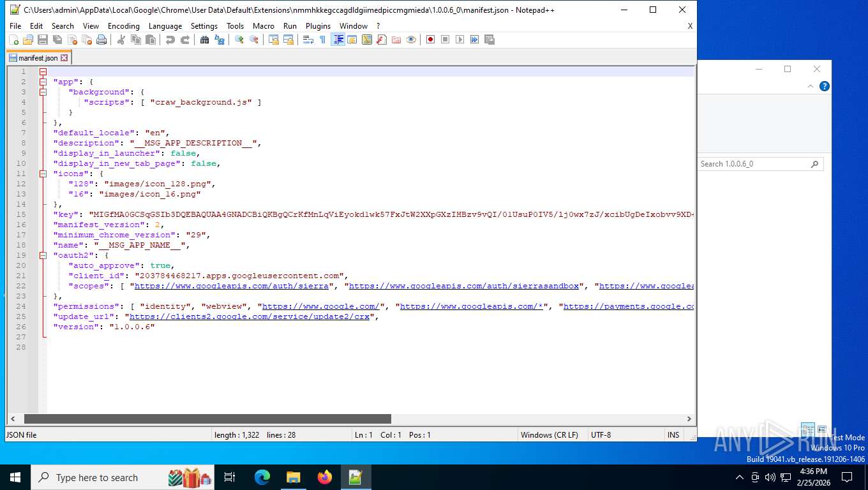Open the Macro menu

(264, 26)
